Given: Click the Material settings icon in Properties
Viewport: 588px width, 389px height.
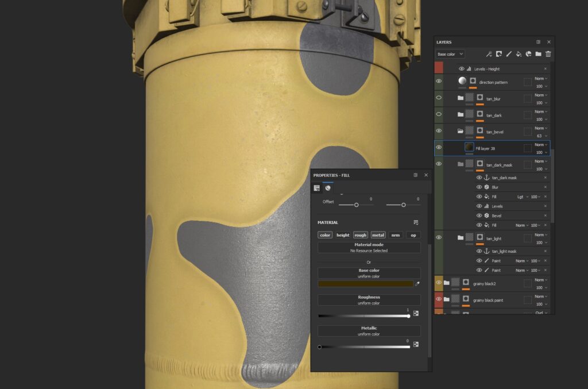Looking at the screenshot, I should [x=416, y=222].
